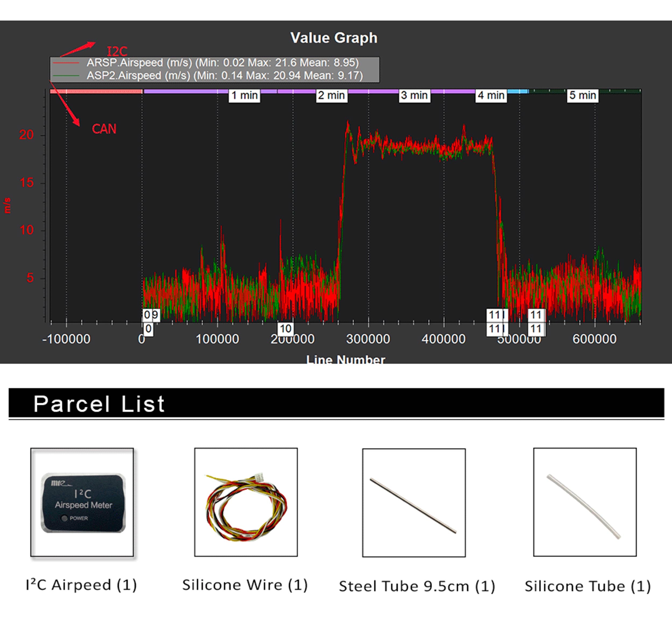Click the green ASP2.Airspeed legend line swatch
This screenshot has width=672, height=632.
coord(66,76)
